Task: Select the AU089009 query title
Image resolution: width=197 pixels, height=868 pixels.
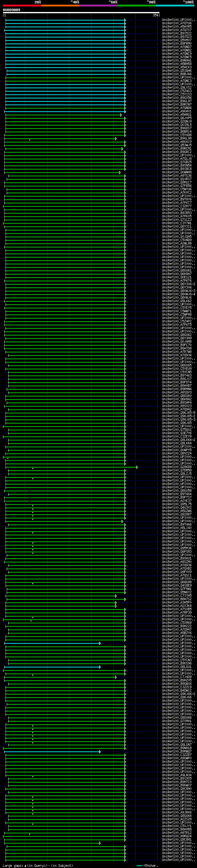Action: [11, 10]
